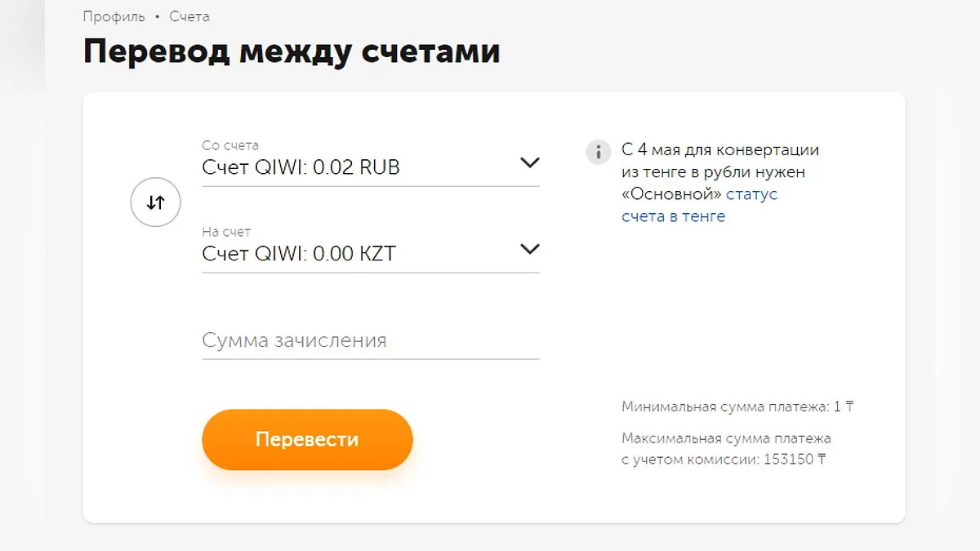Navigate to "Счета" in the breadcrumb
The image size is (980, 551).
189,16
